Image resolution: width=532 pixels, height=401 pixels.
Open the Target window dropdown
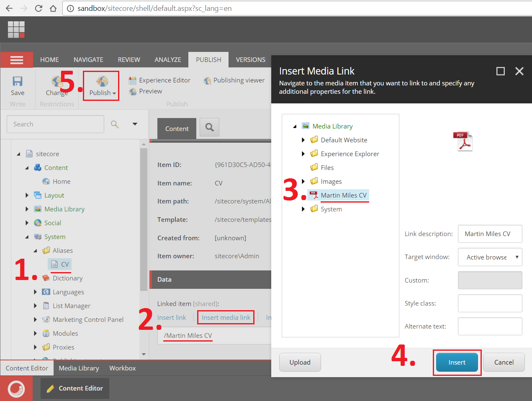490,257
